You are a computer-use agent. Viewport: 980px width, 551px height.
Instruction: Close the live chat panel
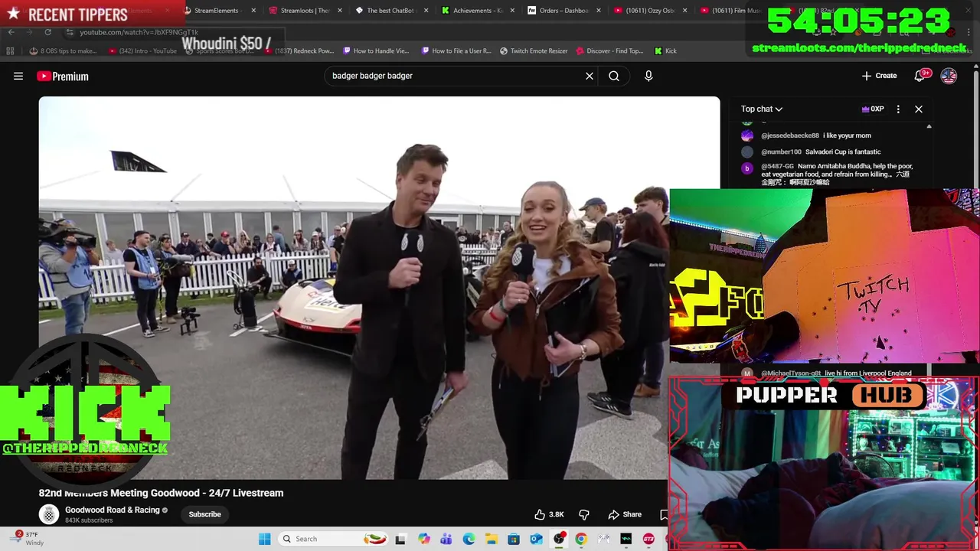click(x=919, y=109)
